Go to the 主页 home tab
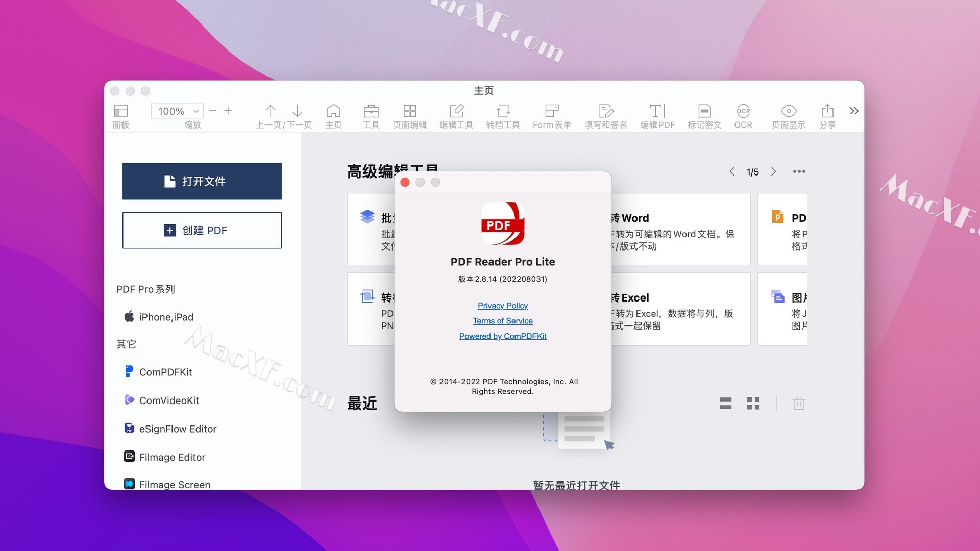Screen dimensions: 980x551 [334, 115]
